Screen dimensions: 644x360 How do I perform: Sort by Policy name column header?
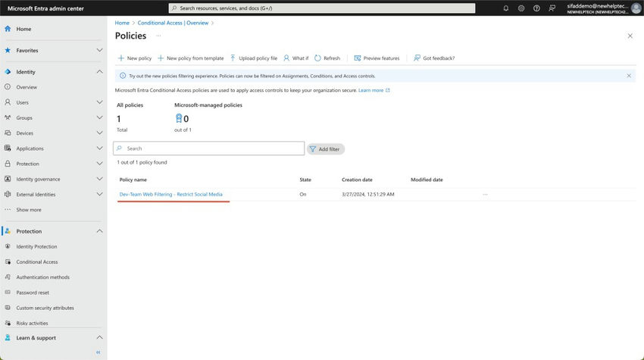(x=133, y=180)
